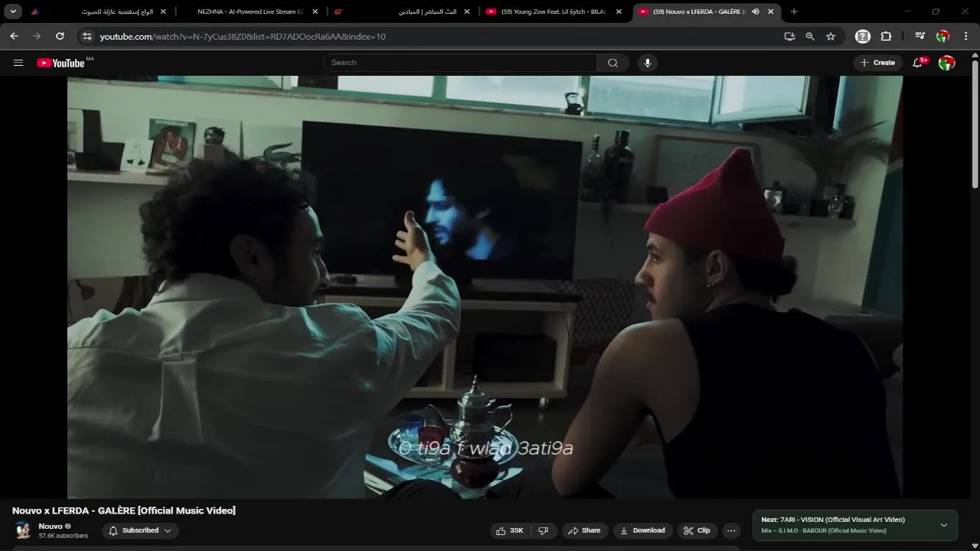
Task: Start voice search with microphone icon
Action: [648, 63]
